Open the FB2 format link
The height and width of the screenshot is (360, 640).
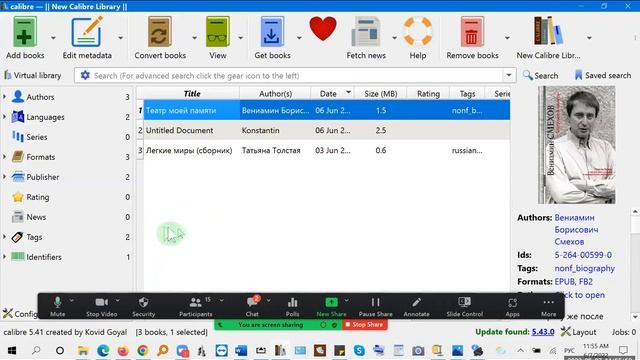(586, 282)
